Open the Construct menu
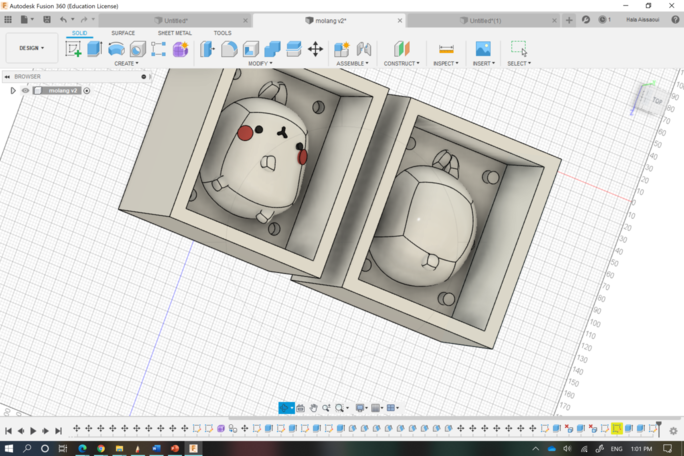This screenshot has width=684, height=456. [402, 64]
